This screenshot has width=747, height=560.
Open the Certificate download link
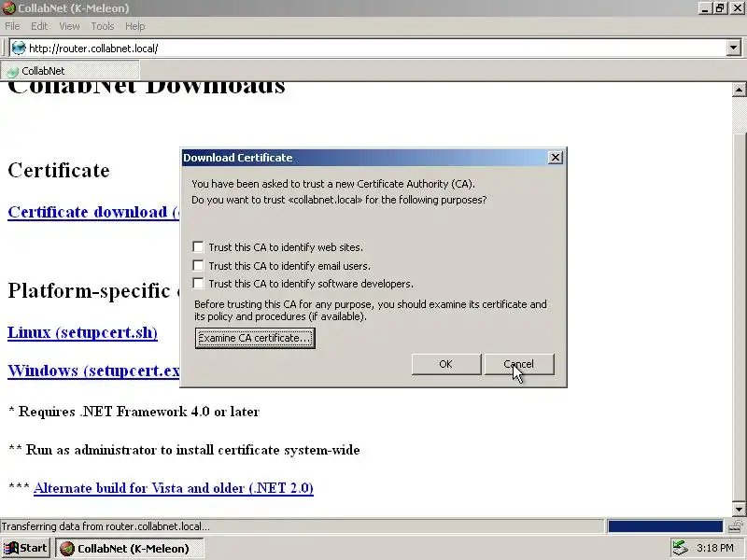click(93, 212)
